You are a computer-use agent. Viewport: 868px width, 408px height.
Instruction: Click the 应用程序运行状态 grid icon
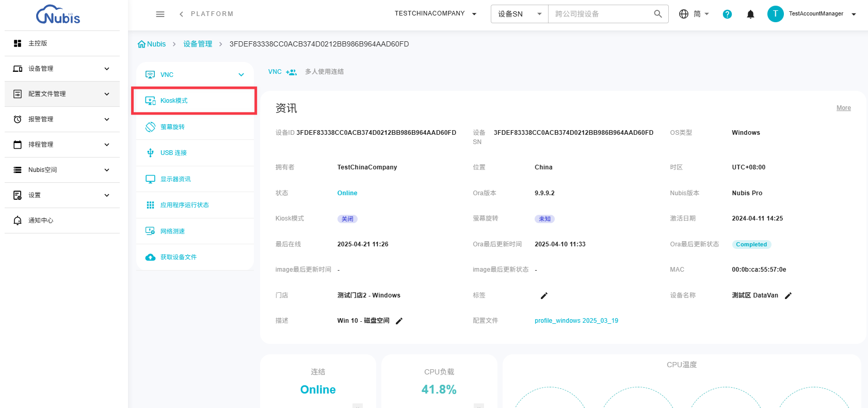click(x=150, y=205)
